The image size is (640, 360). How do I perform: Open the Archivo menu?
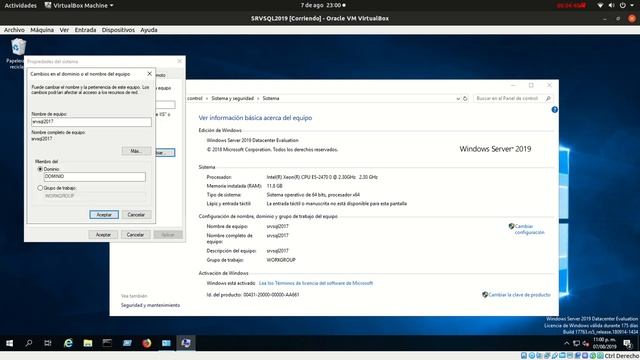click(x=14, y=30)
